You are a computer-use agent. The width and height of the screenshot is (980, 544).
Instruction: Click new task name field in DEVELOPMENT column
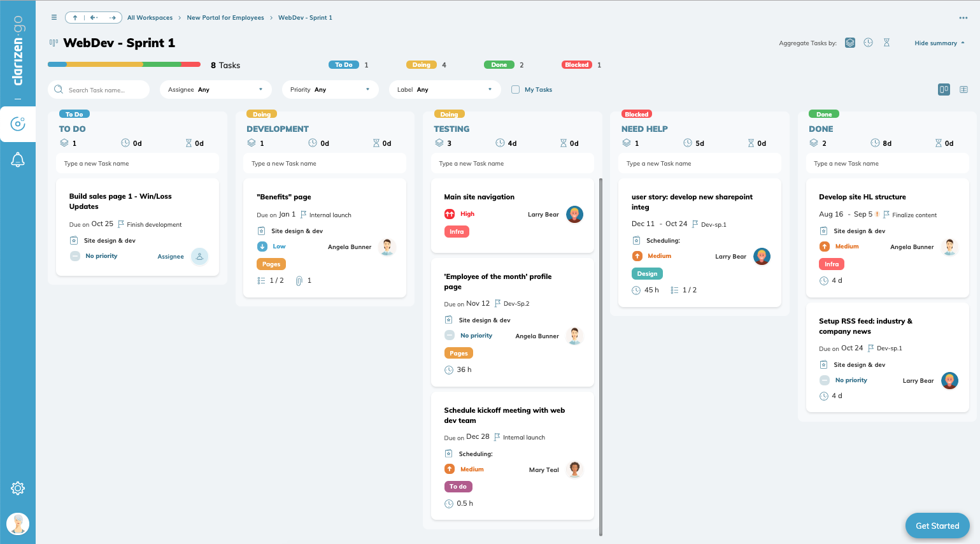pos(325,164)
